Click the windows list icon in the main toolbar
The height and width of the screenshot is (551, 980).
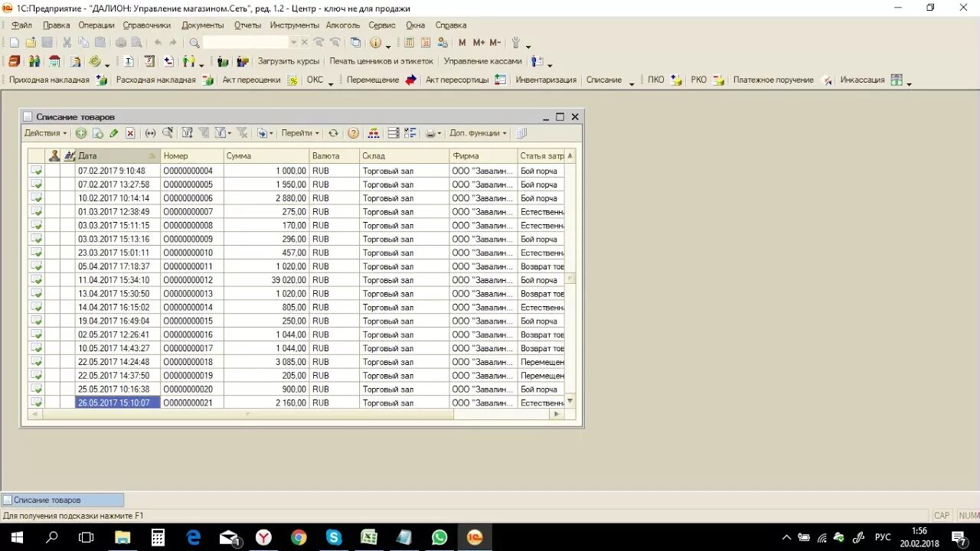click(355, 43)
